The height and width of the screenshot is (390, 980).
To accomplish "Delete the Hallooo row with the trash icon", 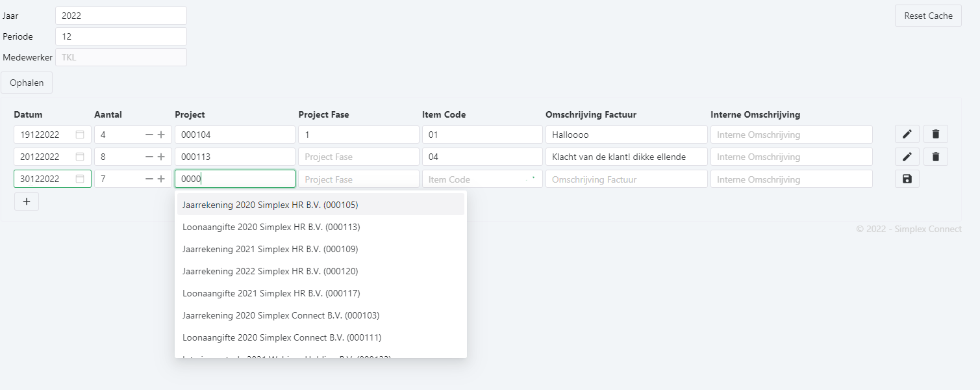I will [935, 135].
